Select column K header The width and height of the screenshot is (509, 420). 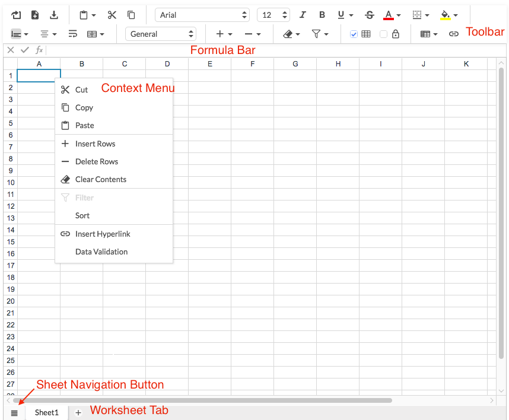pos(466,64)
